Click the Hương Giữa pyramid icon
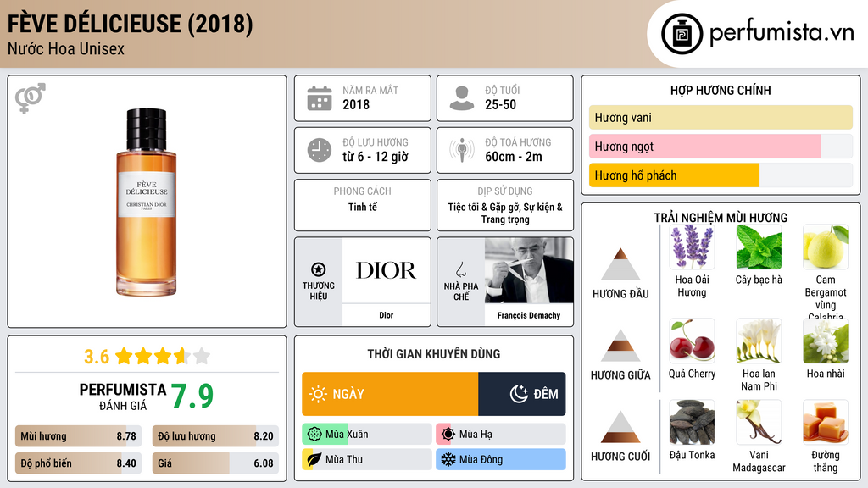Viewport: 868px width, 488px height. coord(620,347)
